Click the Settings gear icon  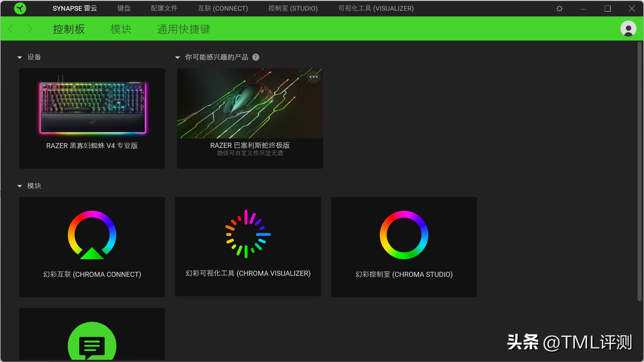coord(559,8)
